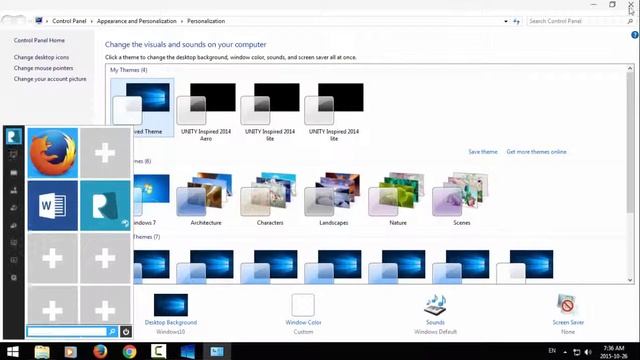
Task: Select UNITY Inspired 2014 Aero theme
Action: tap(206, 110)
